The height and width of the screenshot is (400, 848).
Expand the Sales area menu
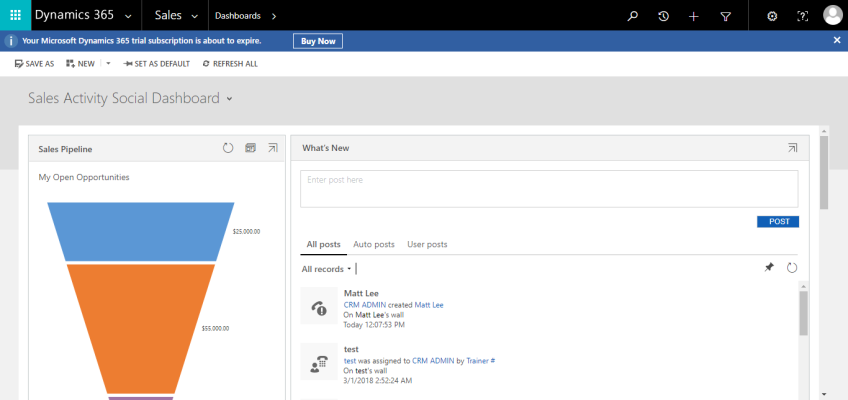[x=194, y=16]
